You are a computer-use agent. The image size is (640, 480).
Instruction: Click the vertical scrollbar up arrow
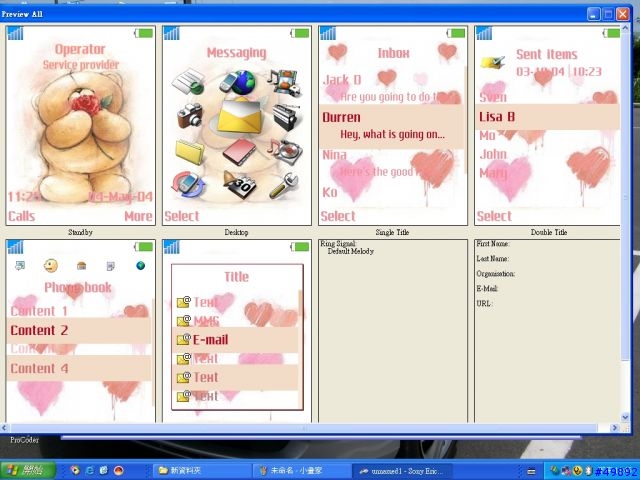[625, 28]
